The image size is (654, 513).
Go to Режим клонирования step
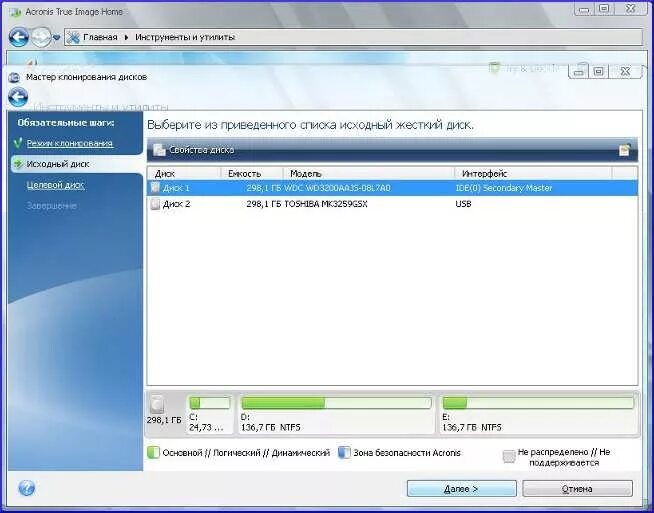(70, 143)
